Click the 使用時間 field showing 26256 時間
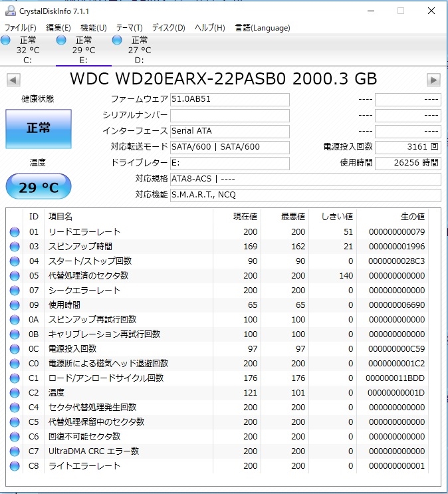 (x=408, y=163)
